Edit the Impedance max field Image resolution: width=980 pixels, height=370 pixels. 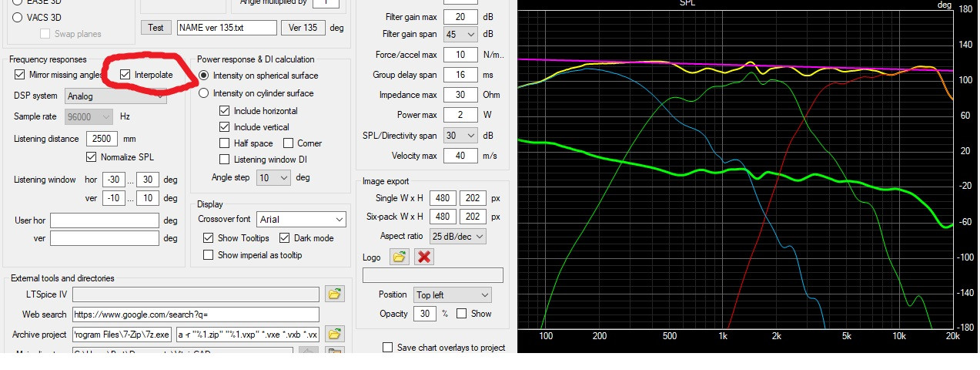coord(460,95)
